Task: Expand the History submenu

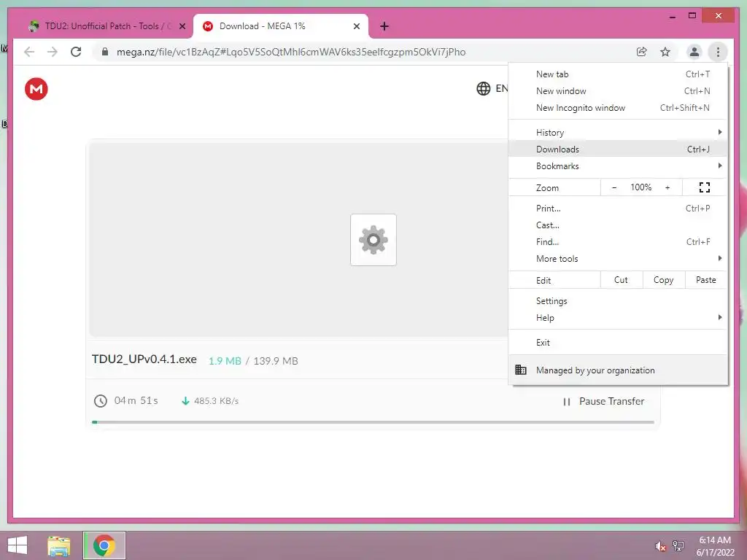Action: 618,133
